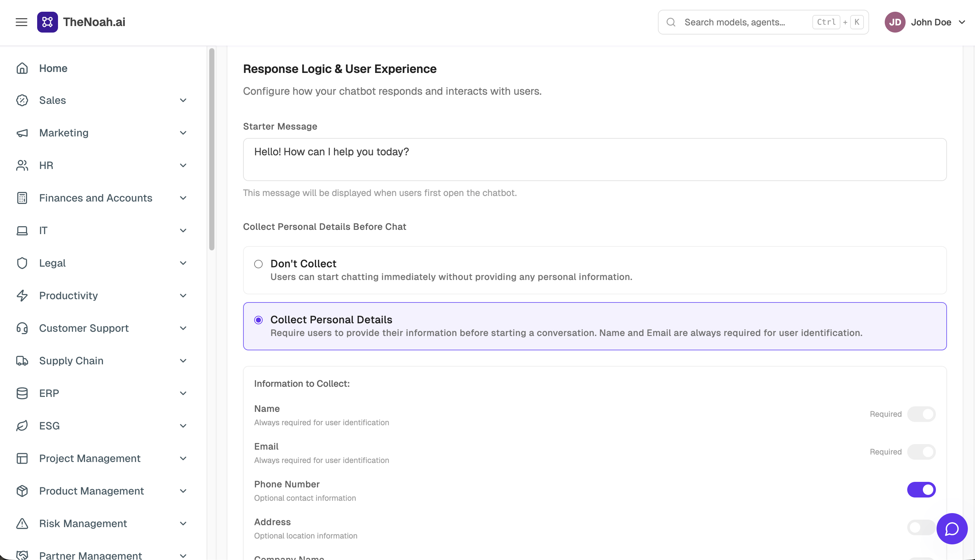
Task: Expand the ERP chevron
Action: 183,393
